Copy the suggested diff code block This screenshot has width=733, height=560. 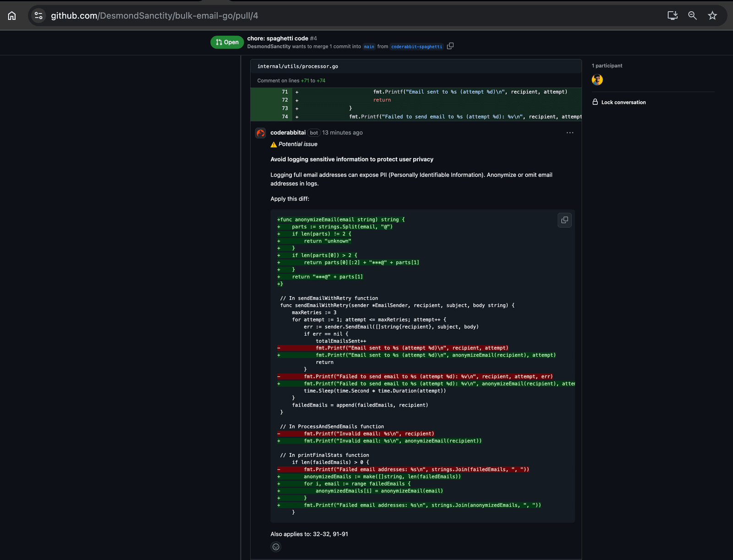pos(564,220)
